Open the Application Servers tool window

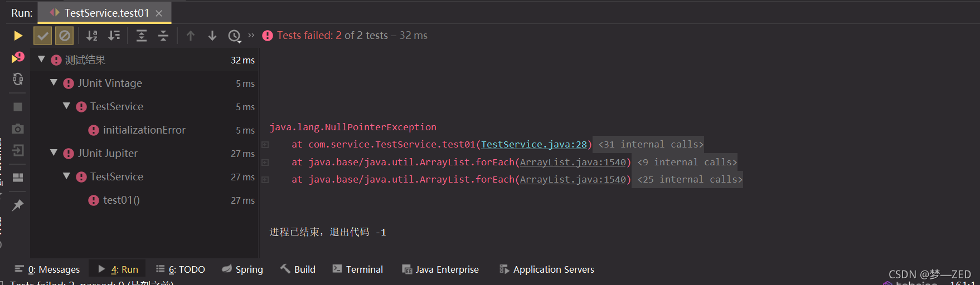pyautogui.click(x=547, y=269)
